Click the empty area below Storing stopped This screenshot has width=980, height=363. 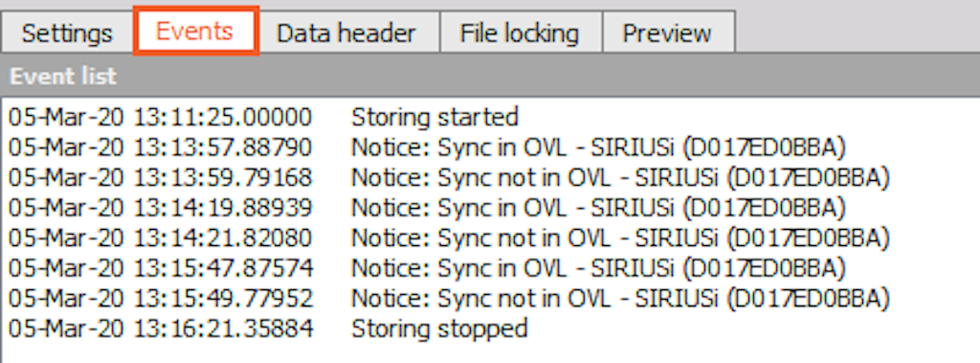click(490, 353)
